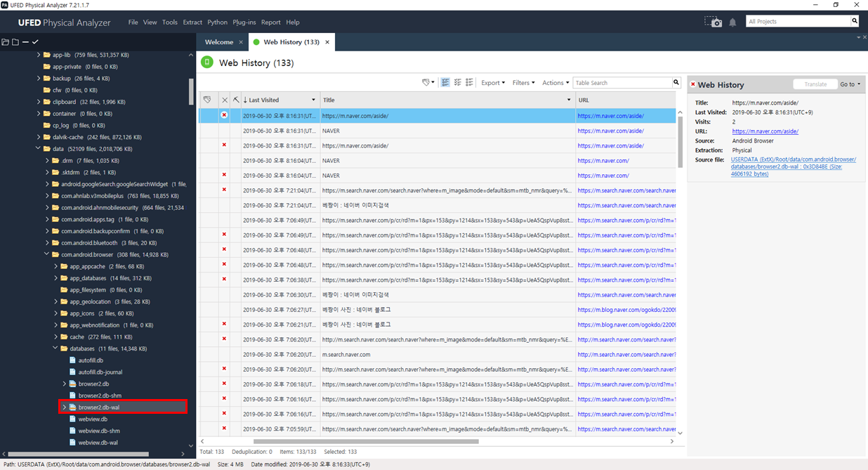
Task: Click the tag column header icon in the table
Action: (x=207, y=100)
